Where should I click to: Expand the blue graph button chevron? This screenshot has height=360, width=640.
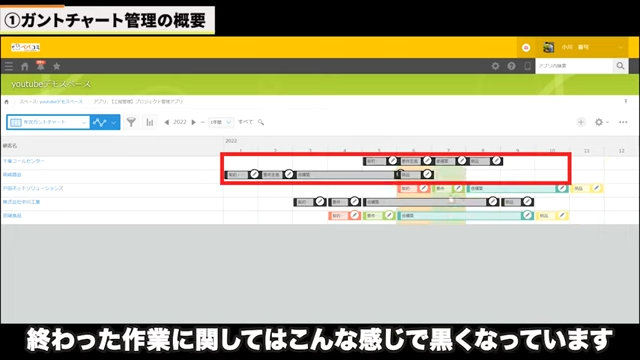(x=113, y=122)
